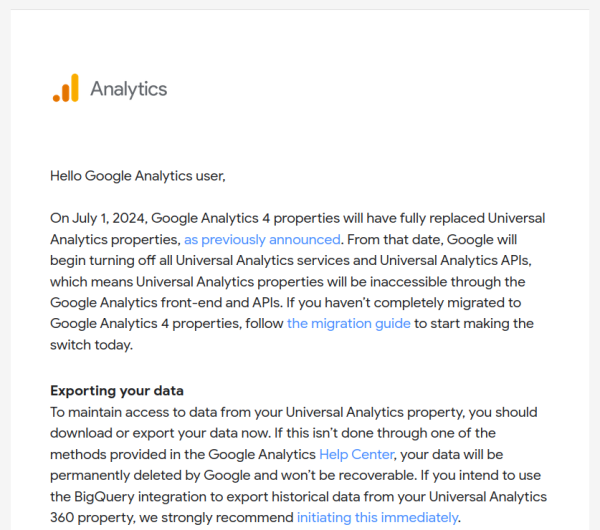The width and height of the screenshot is (600, 530).
Task: Click the "On July 1, 2024" date text
Action: click(x=98, y=218)
